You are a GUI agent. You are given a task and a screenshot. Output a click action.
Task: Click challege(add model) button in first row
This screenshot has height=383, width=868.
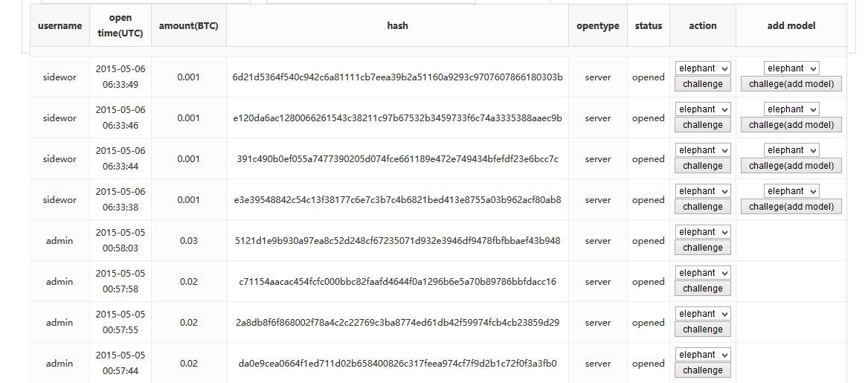point(791,84)
